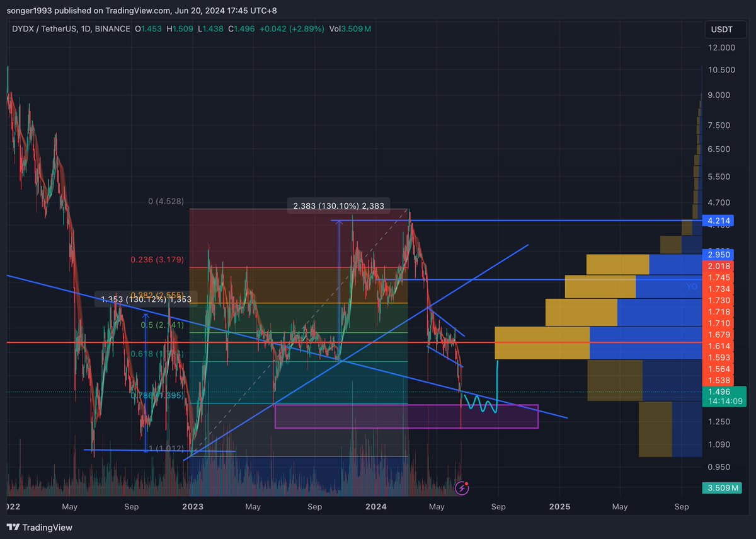
Task: Click the 2025 year label on the time axis
Action: click(559, 507)
